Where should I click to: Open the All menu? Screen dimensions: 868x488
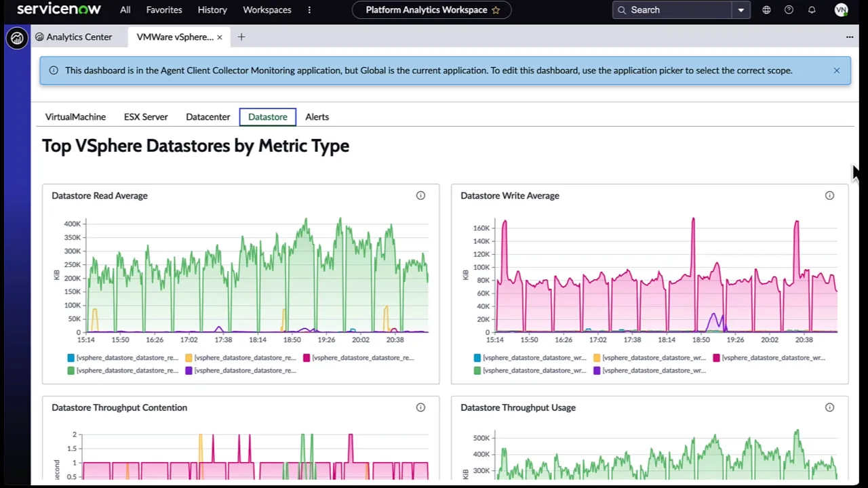(x=125, y=9)
